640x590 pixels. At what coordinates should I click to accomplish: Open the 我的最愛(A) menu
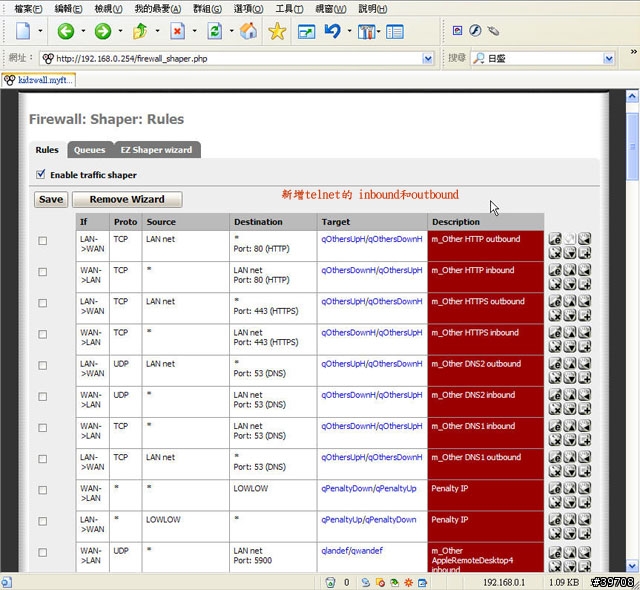[x=158, y=9]
